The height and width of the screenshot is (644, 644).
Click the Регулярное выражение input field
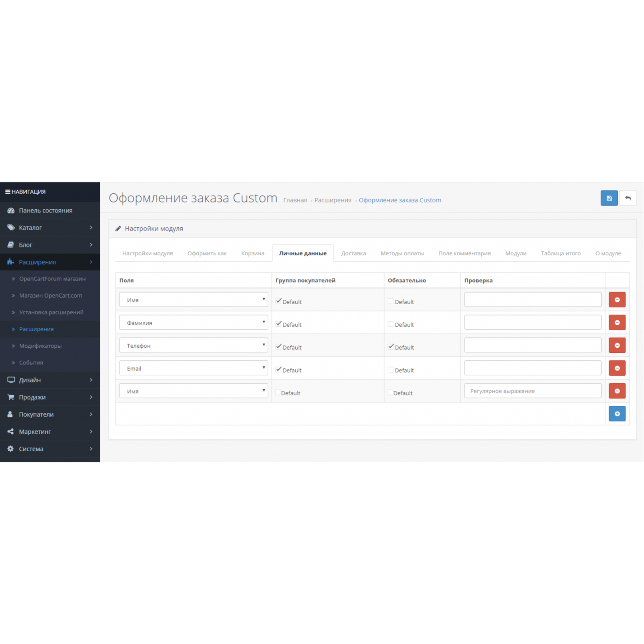tap(532, 391)
